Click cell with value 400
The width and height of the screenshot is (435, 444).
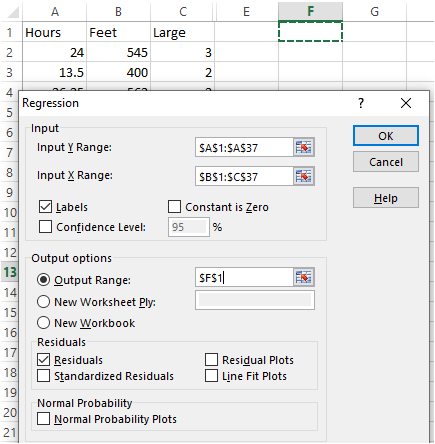(x=118, y=72)
